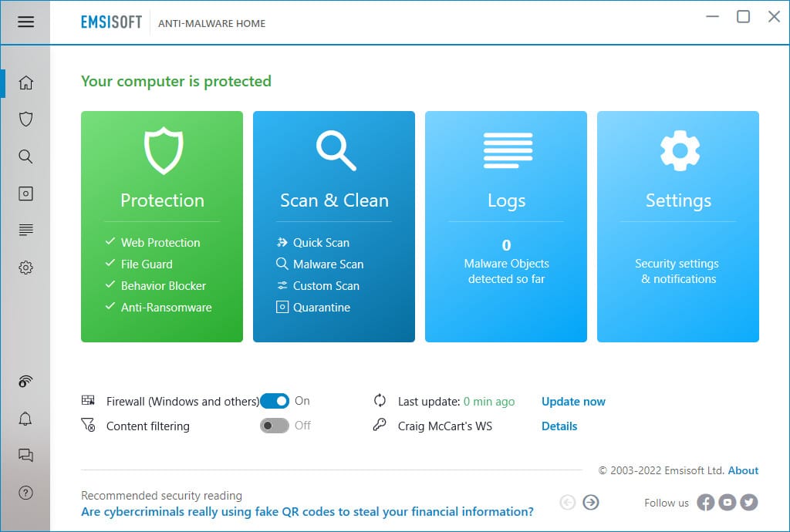Click the license key icon
This screenshot has width=790, height=532.
[380, 426]
